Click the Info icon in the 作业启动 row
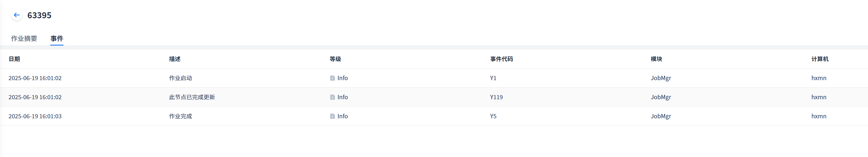 coord(332,78)
